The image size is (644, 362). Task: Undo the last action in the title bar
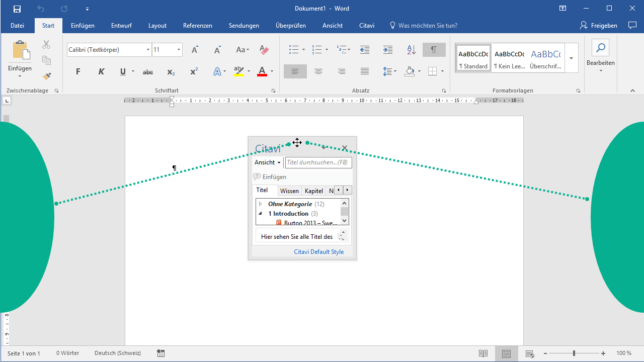point(41,9)
